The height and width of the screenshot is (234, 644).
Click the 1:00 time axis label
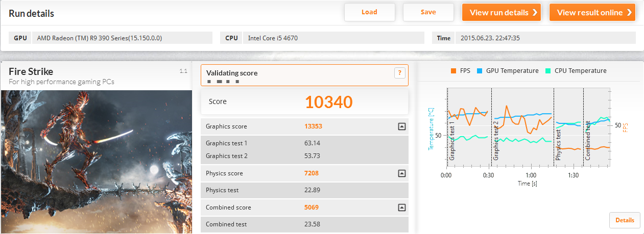click(531, 175)
